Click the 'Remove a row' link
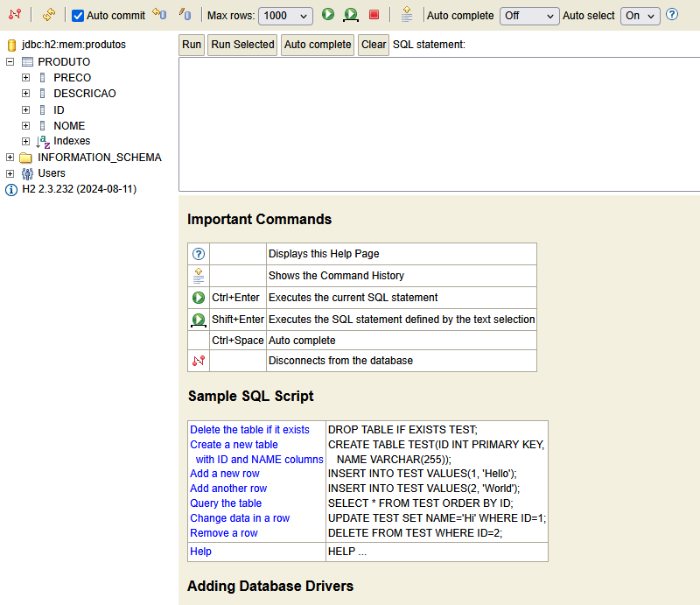The width and height of the screenshot is (700, 605). click(224, 533)
